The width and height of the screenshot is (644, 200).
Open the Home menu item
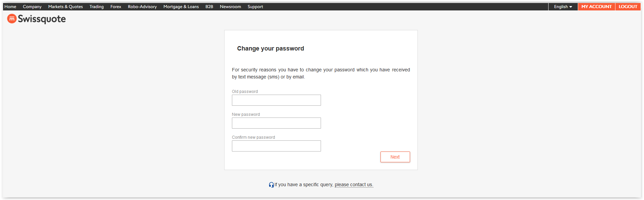[x=10, y=7]
